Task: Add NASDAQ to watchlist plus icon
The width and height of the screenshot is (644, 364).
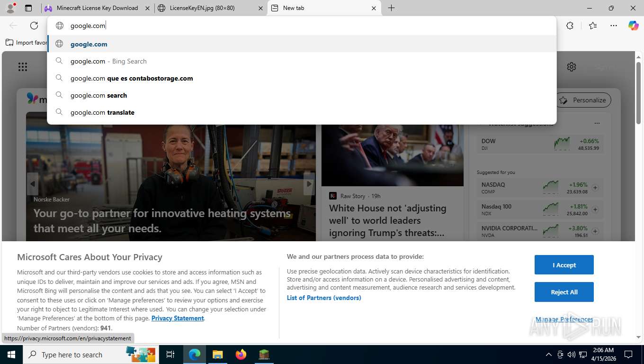Action: point(595,188)
